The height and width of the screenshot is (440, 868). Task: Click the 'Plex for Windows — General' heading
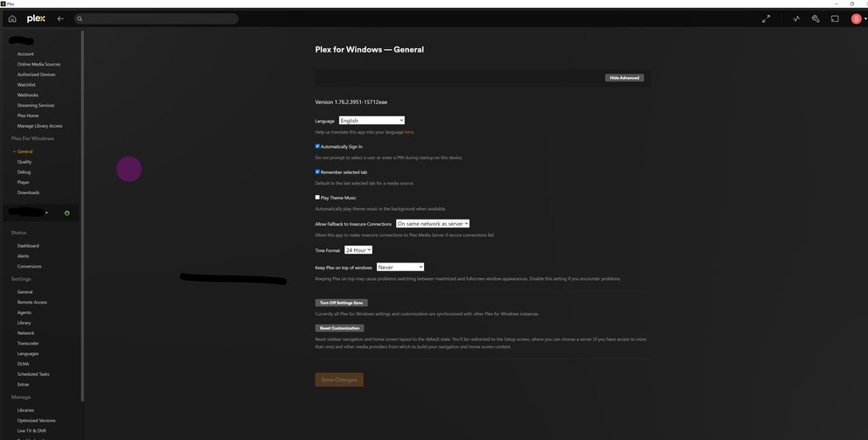pyautogui.click(x=369, y=49)
